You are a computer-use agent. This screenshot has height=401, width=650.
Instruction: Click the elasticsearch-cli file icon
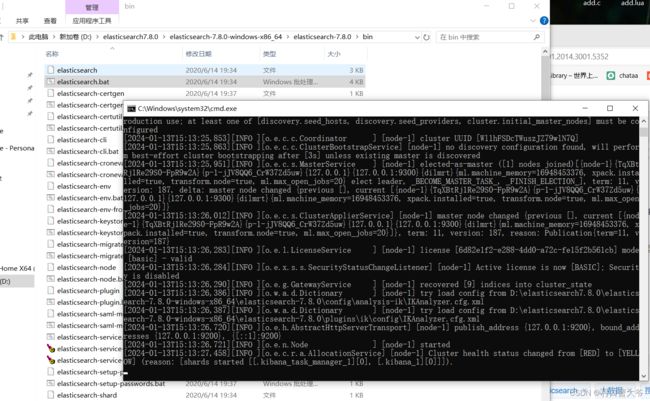tap(51, 139)
